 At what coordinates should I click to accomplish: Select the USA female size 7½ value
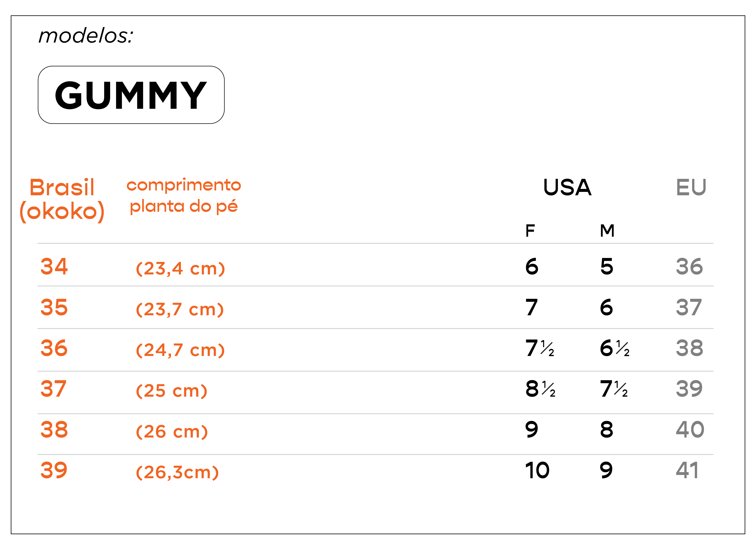point(540,348)
